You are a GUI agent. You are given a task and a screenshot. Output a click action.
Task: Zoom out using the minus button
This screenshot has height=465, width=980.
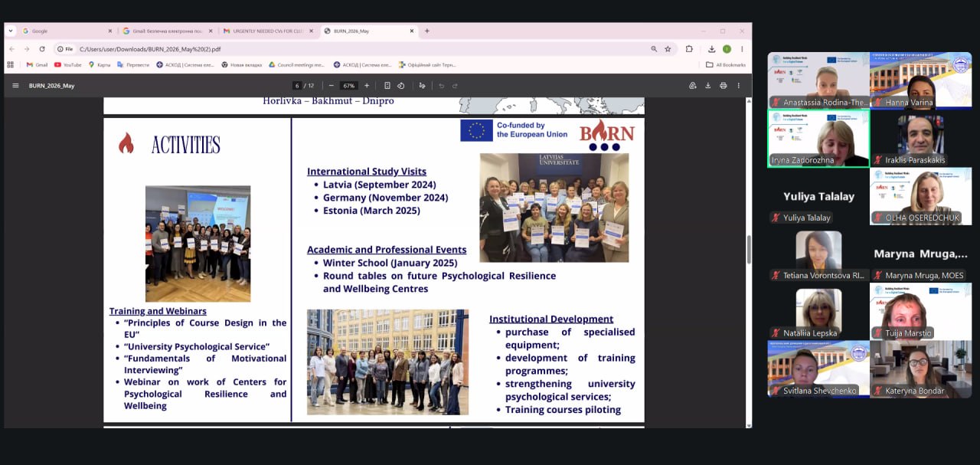point(331,86)
